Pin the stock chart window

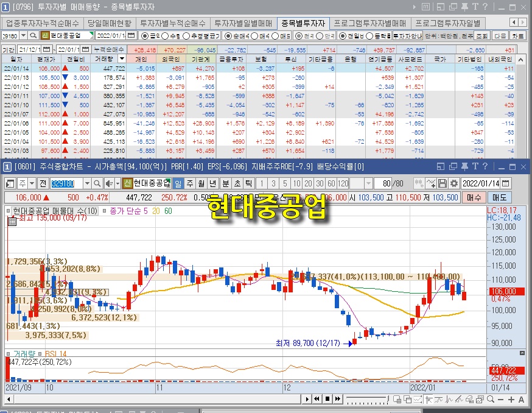coord(464,166)
